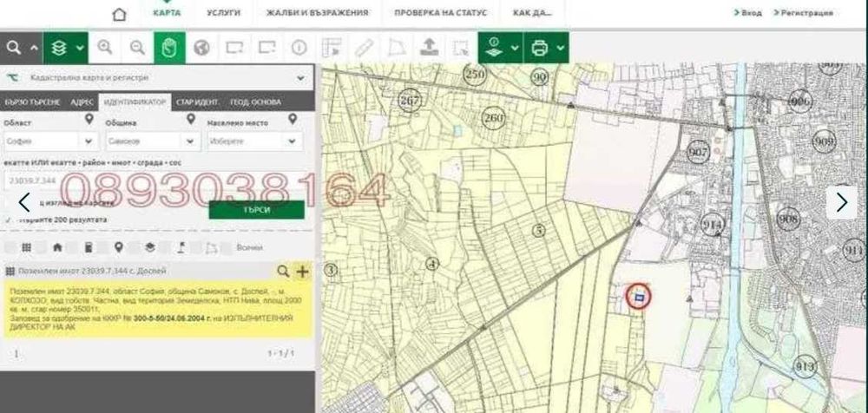Click the Регистрация link
Viewport: 868px width, 413px height.
806,13
